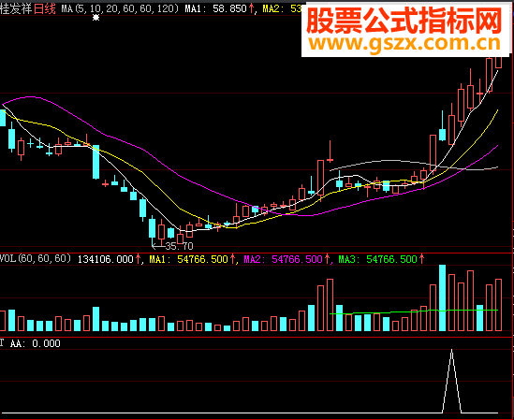Click the yellow MA2 label in the header

pyautogui.click(x=271, y=8)
